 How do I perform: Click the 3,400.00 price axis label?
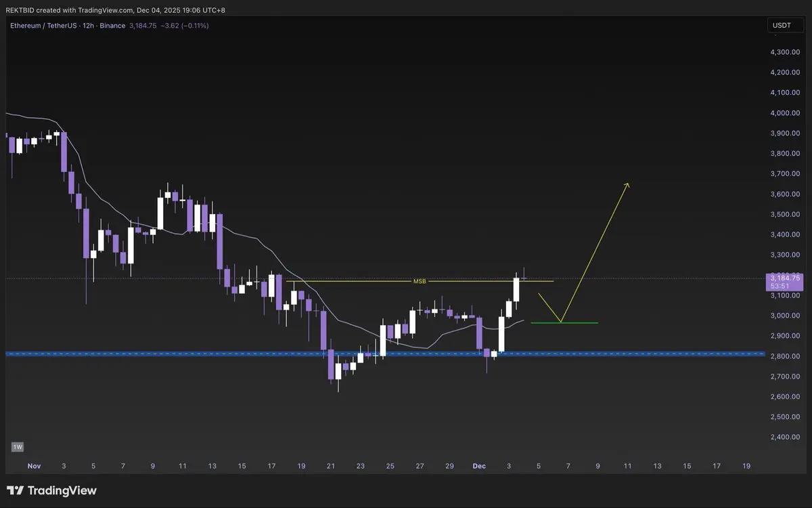tap(785, 235)
